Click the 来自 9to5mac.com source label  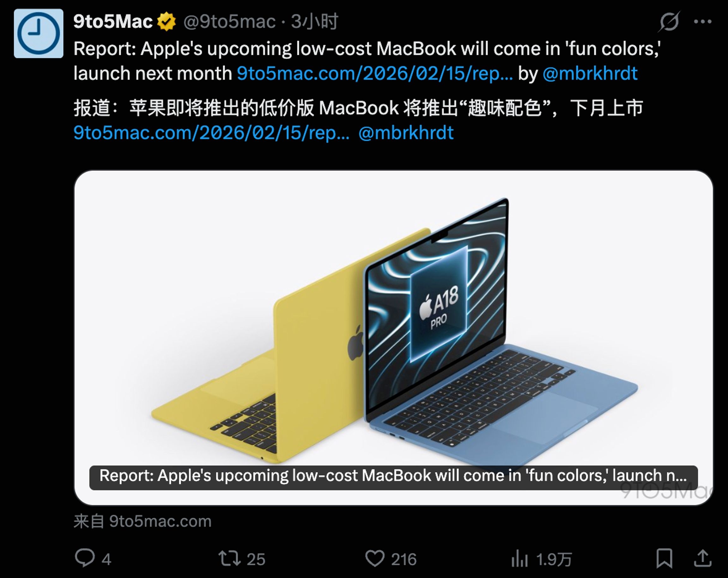(143, 521)
